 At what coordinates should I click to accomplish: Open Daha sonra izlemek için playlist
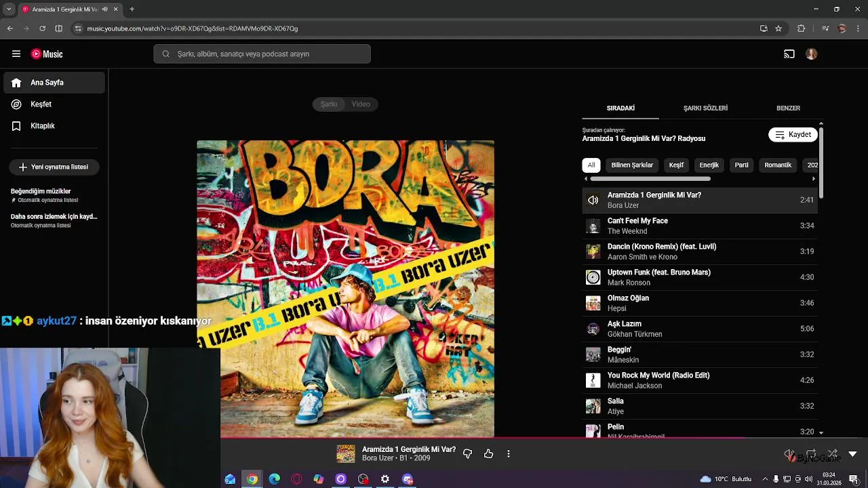click(54, 220)
